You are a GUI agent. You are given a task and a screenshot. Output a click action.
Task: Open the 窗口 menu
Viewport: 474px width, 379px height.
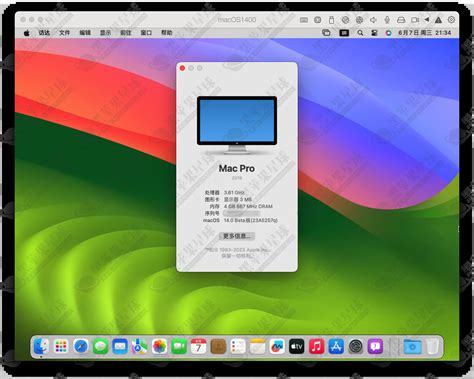click(146, 33)
